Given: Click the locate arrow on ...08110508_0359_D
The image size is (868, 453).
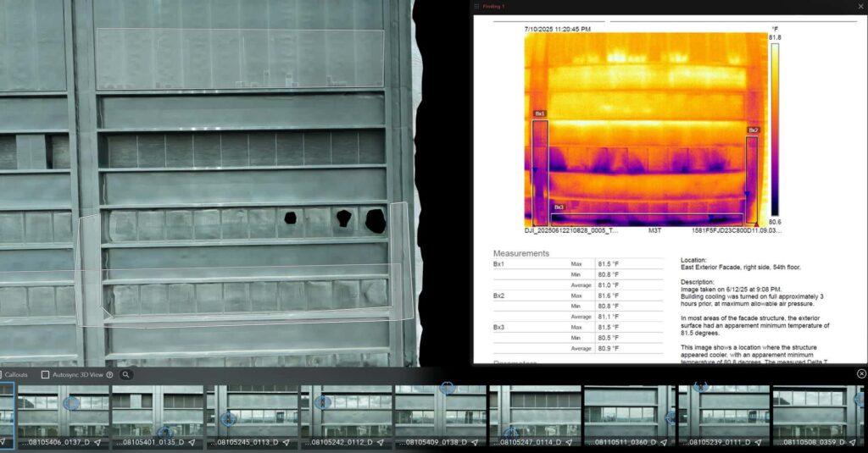Looking at the screenshot, I should point(853,443).
